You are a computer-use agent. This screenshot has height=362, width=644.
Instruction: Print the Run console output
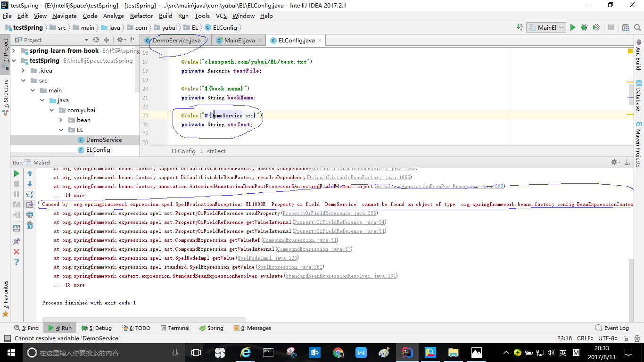30,215
